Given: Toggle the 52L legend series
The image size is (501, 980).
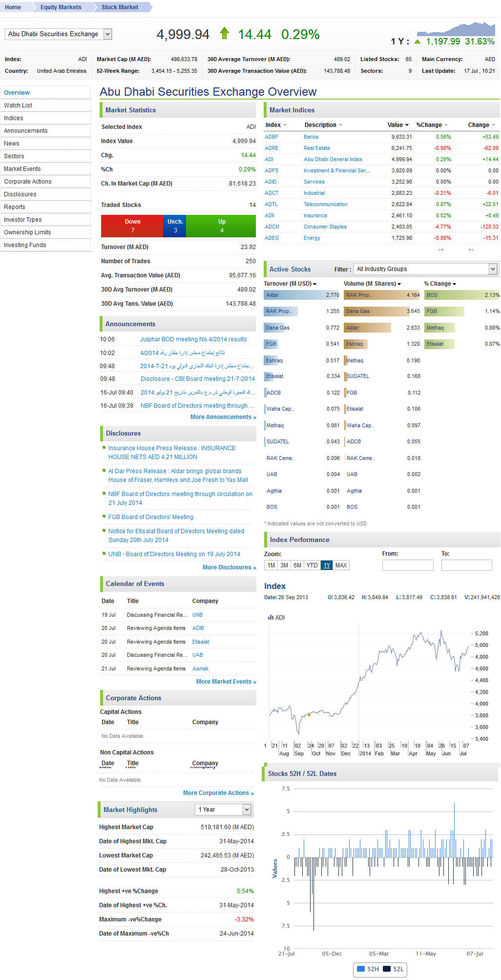Looking at the screenshot, I should (x=394, y=969).
